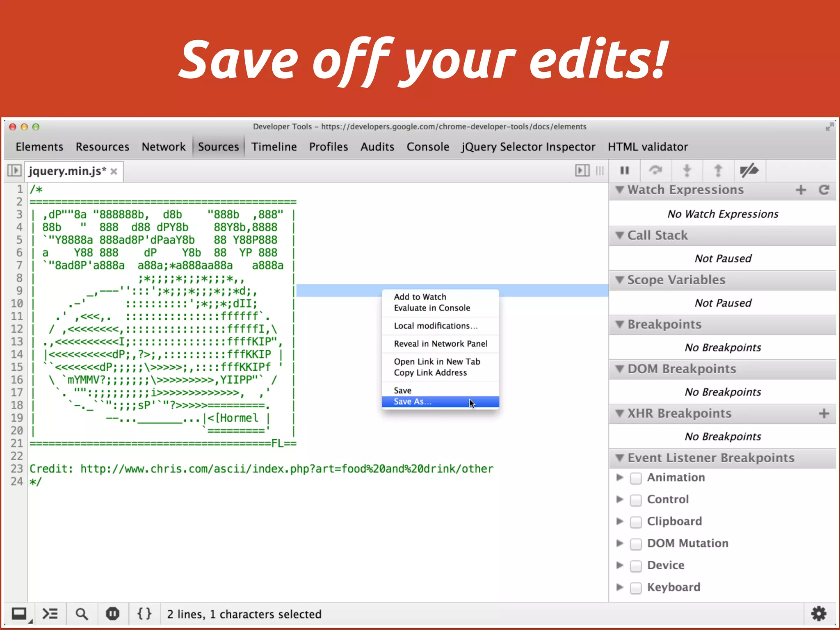Enable Control event listener breakpoints
The height and width of the screenshot is (630, 840).
click(636, 500)
